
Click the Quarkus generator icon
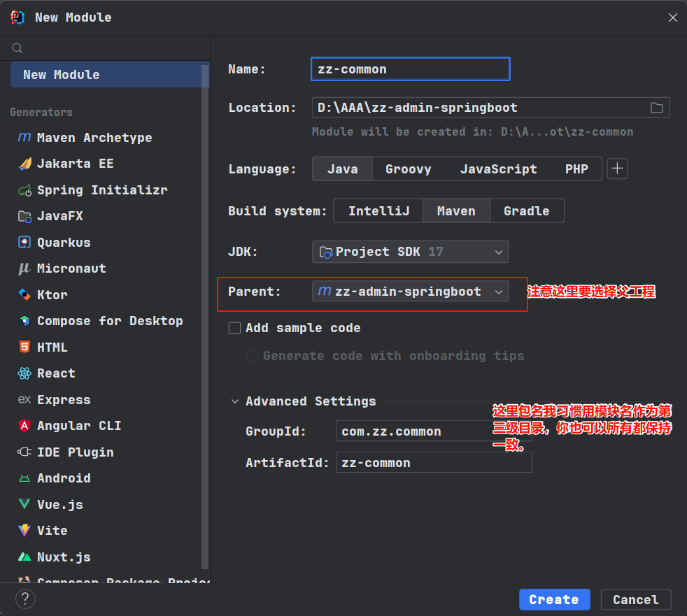pos(24,242)
